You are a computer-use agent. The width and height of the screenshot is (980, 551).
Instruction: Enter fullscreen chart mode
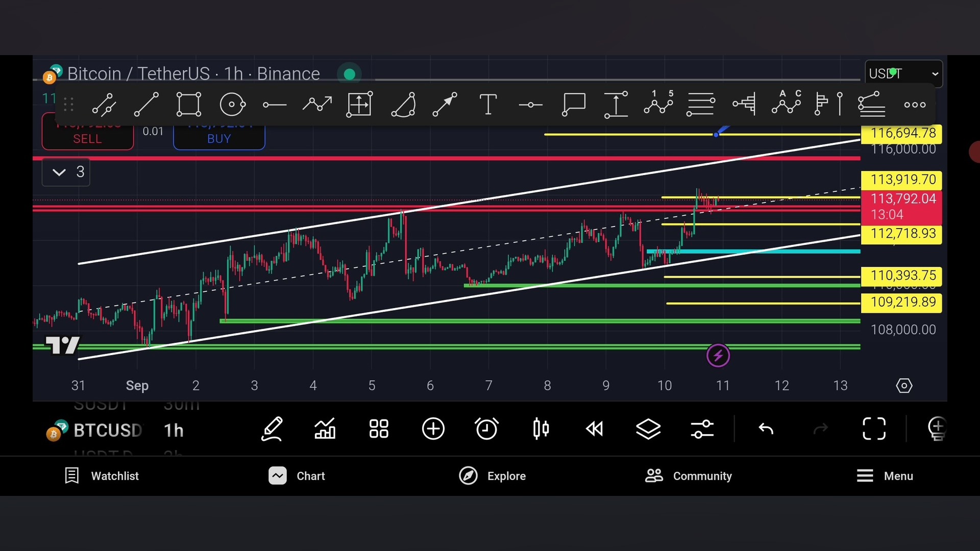(874, 429)
